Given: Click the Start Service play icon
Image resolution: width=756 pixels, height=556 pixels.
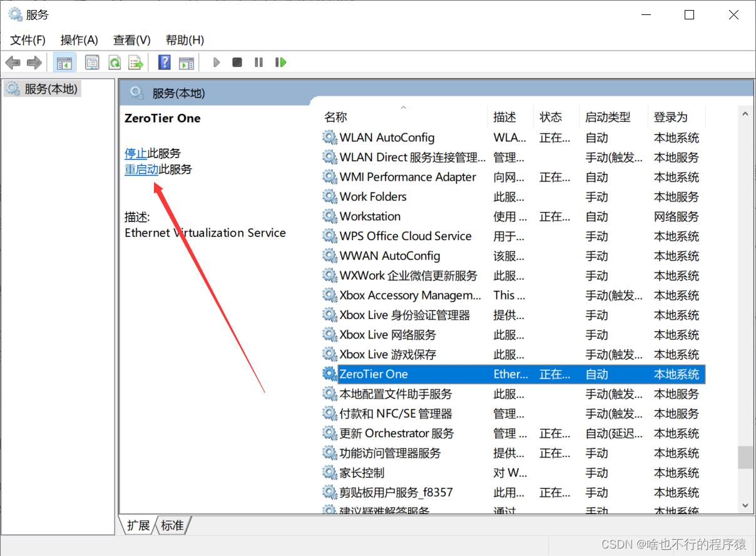Looking at the screenshot, I should [x=217, y=63].
